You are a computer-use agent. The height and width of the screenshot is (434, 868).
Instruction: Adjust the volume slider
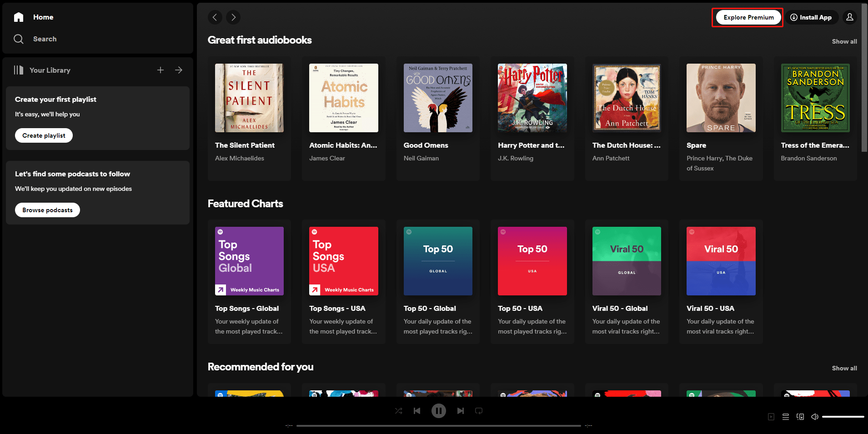point(843,417)
